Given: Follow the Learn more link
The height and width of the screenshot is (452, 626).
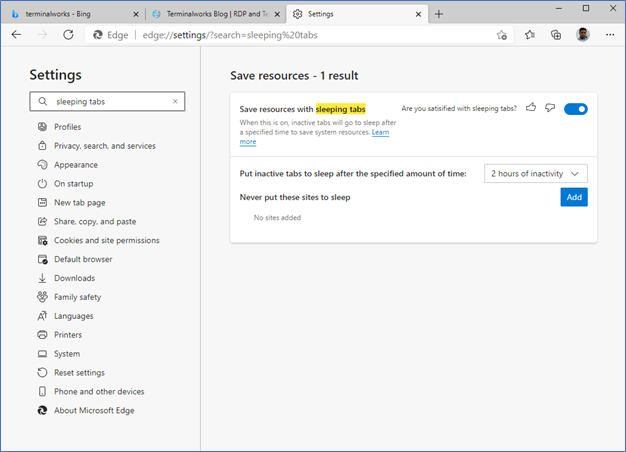Looking at the screenshot, I should [380, 132].
